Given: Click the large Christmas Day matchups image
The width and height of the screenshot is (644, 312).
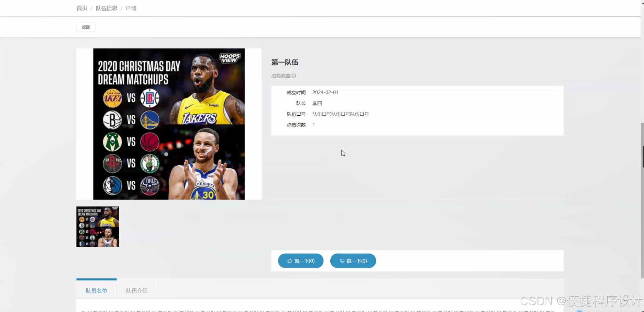Looking at the screenshot, I should point(169,124).
